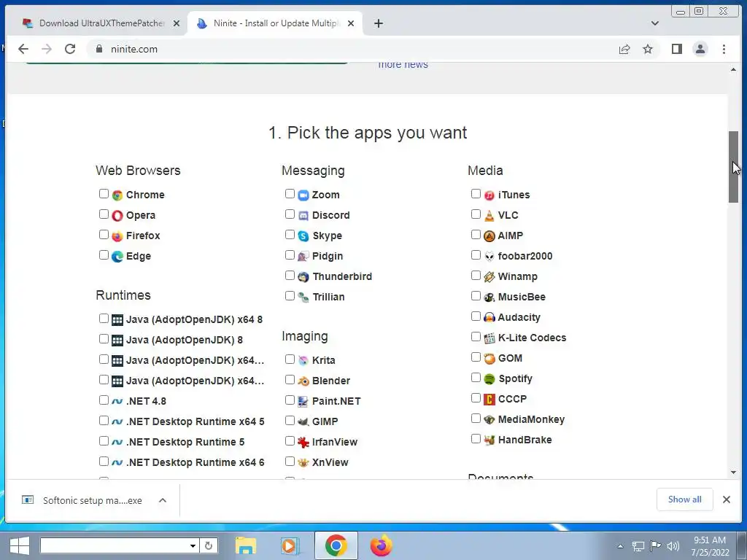Check the Chrome checkbox
Viewport: 747px width, 560px height.
(x=104, y=194)
